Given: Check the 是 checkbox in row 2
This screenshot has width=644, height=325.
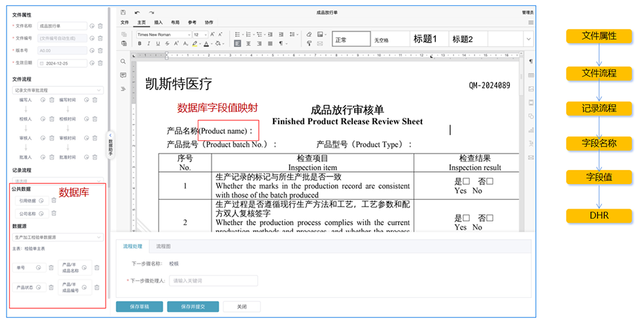Looking at the screenshot, I should point(466,218).
